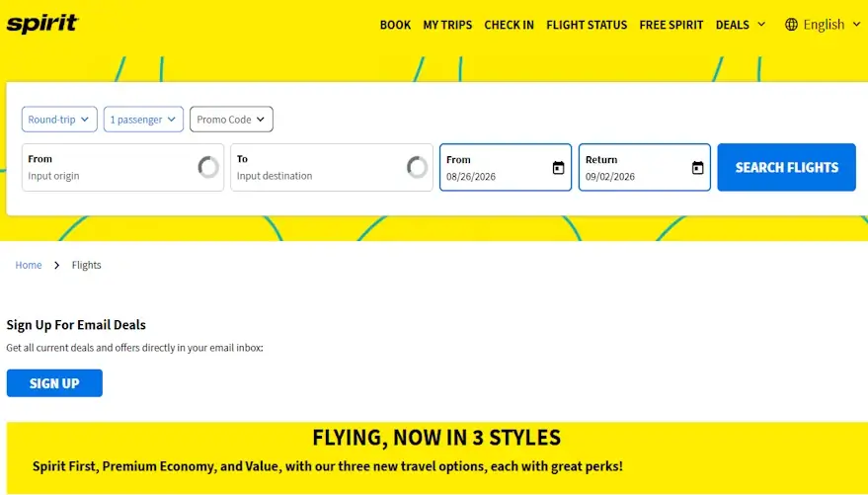868x495 pixels.
Task: Click the SEARCH FLIGHTS button
Action: point(787,167)
